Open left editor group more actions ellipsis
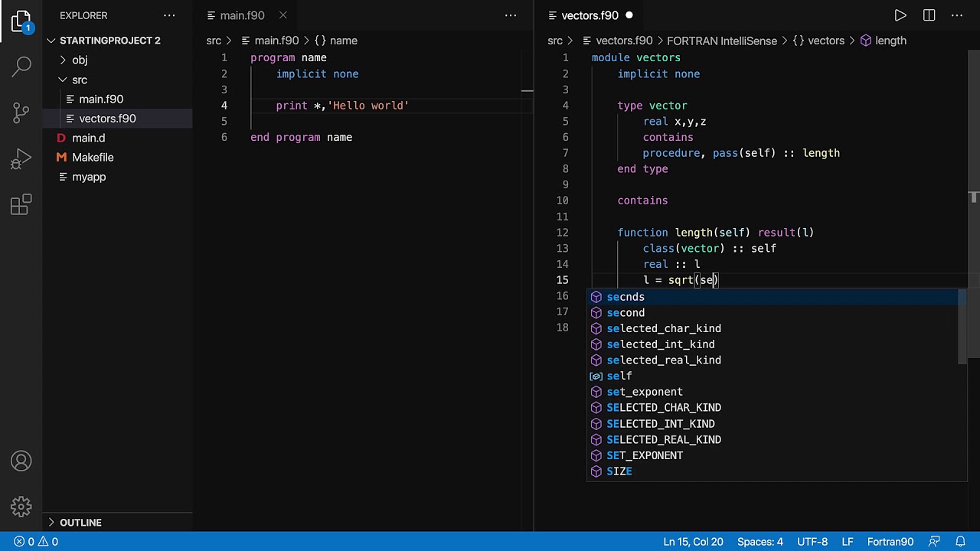The height and width of the screenshot is (551, 980). pyautogui.click(x=511, y=15)
